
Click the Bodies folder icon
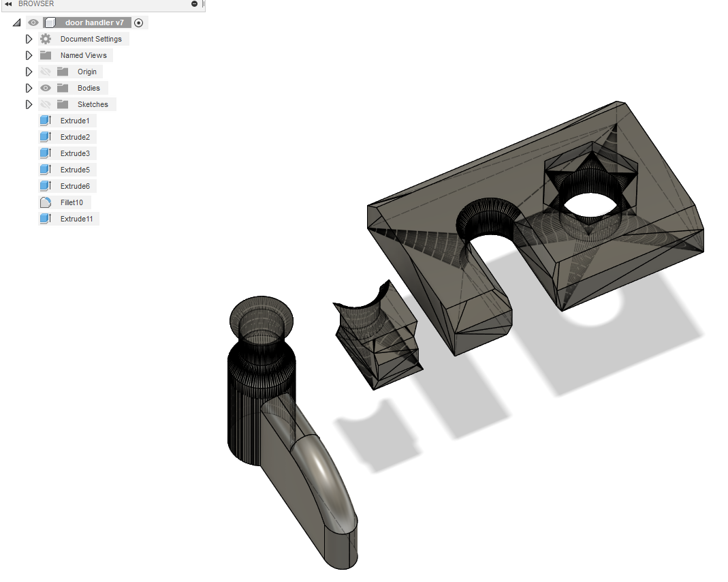pos(63,88)
